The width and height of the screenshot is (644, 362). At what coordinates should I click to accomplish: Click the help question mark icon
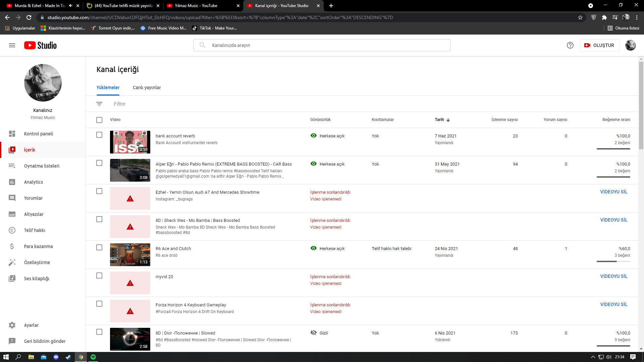(570, 45)
